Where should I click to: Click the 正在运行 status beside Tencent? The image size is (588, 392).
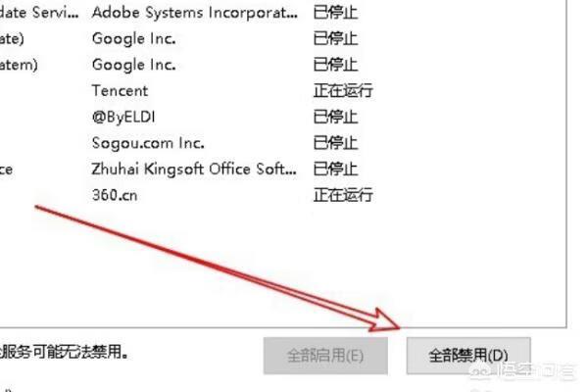[343, 91]
